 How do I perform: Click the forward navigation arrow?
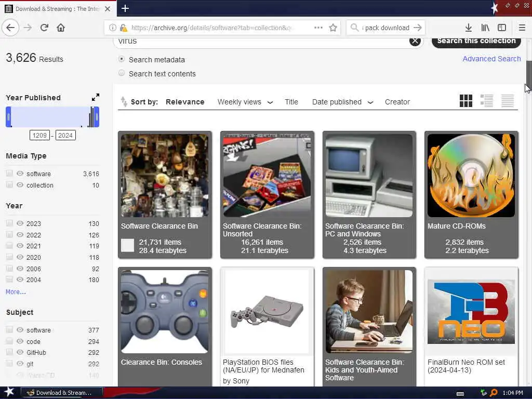pos(28,28)
